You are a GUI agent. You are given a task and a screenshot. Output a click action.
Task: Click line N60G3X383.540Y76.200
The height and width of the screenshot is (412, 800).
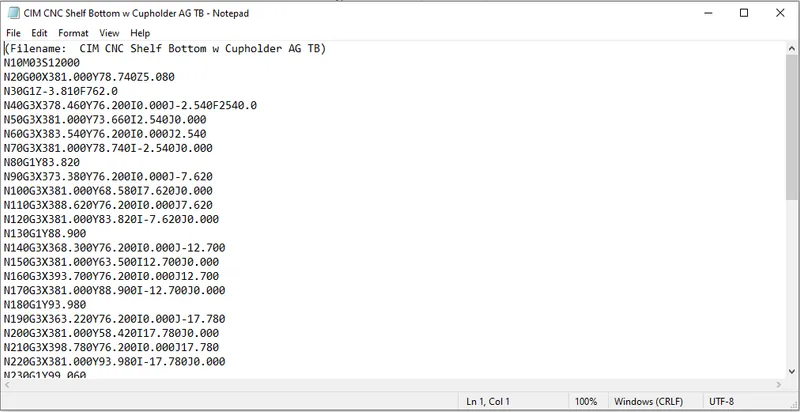105,134
